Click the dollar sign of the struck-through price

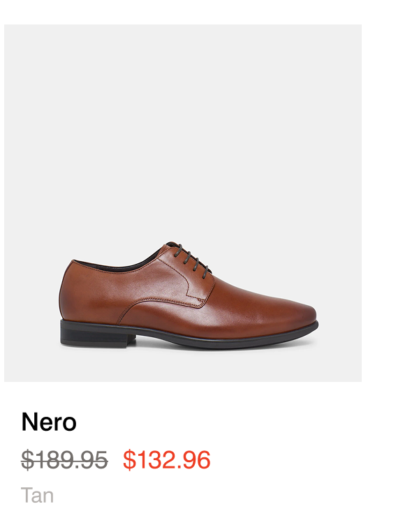(27, 460)
